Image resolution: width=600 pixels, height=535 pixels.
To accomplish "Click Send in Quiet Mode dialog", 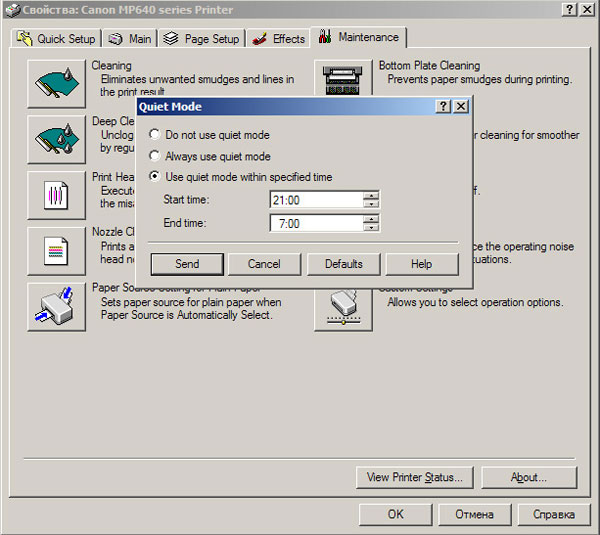I will pos(187,264).
